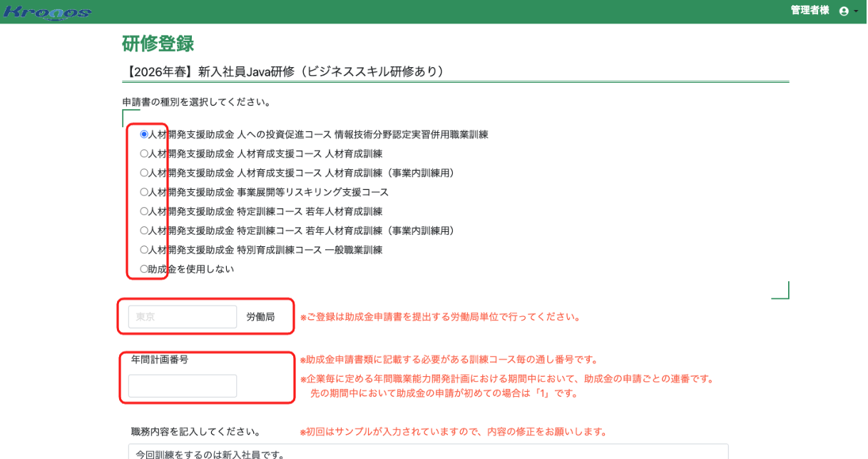The width and height of the screenshot is (868, 459).
Task: Click the 労働局 text input with 東京 placeholder
Action: 182,316
